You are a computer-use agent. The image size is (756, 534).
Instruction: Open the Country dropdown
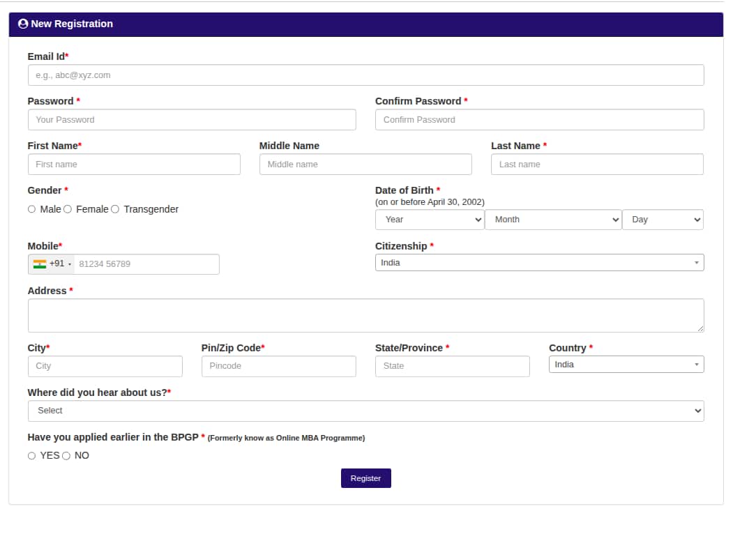(x=626, y=365)
